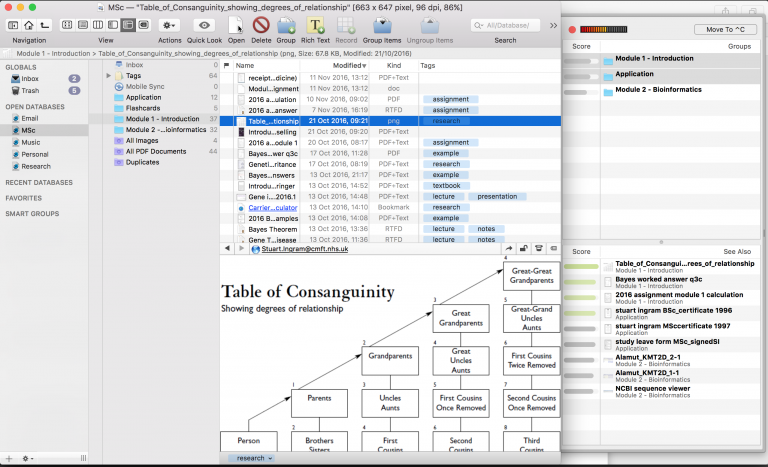Open the Research database in sidebar
The image size is (768, 467).
click(36, 166)
